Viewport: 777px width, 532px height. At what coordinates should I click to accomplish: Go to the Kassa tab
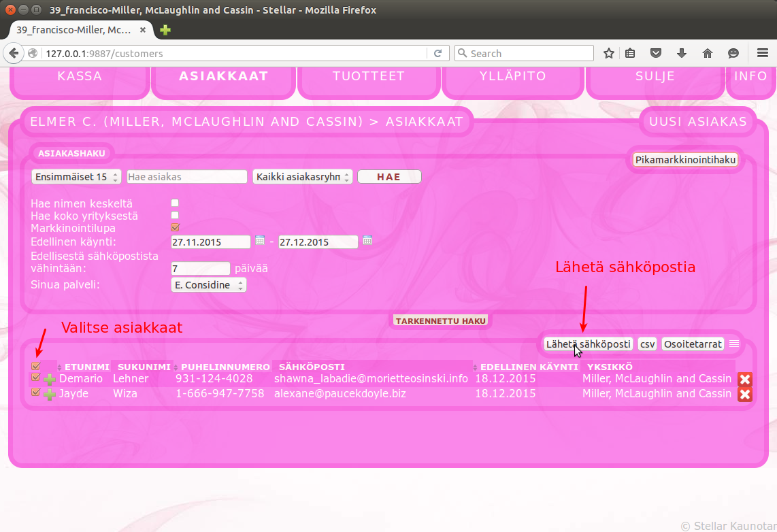pos(80,76)
